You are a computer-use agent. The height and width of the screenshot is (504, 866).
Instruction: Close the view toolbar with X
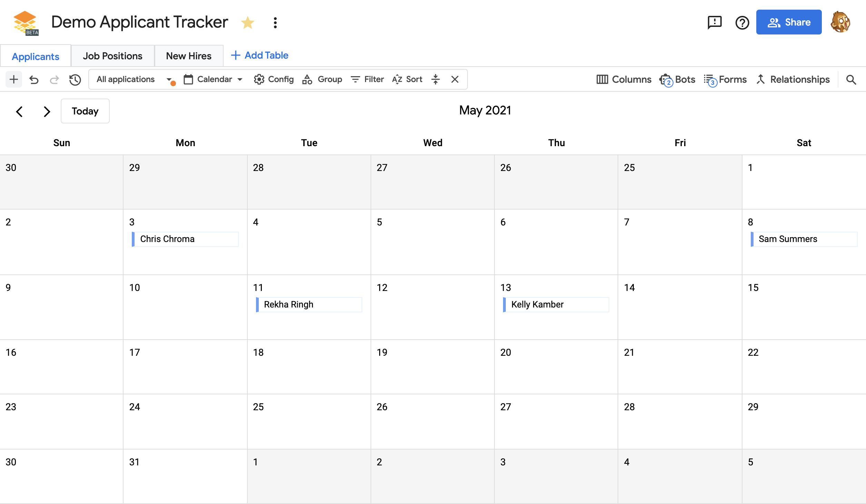pos(455,79)
